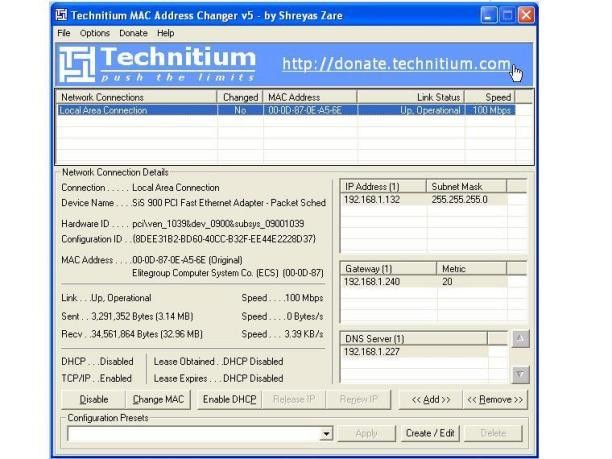The width and height of the screenshot is (612, 459).
Task: Click the Speed column header
Action: (x=490, y=97)
